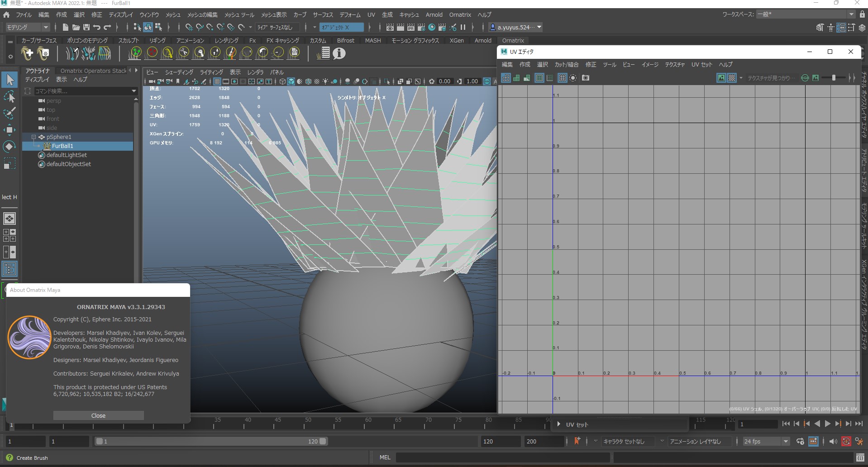The image size is (868, 467).
Task: Open Ornatrix info icon on shelf
Action: [x=339, y=53]
